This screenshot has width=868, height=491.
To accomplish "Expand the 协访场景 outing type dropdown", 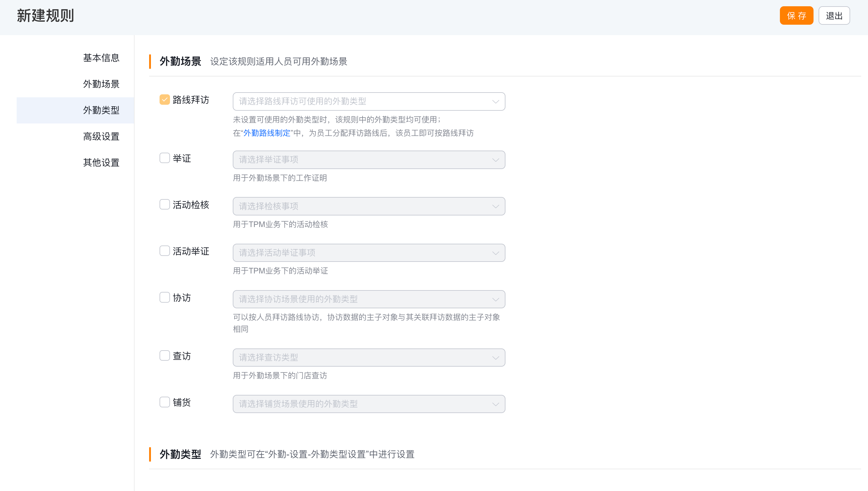I will (x=369, y=299).
